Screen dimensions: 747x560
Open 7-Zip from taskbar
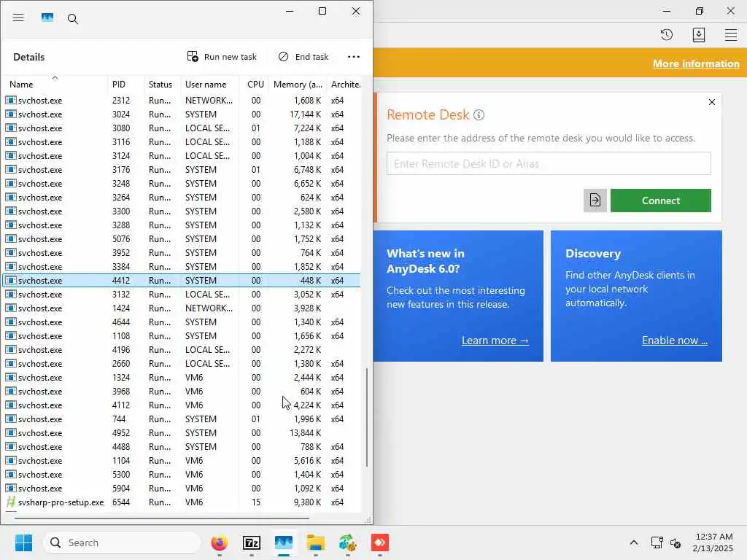coord(252,542)
